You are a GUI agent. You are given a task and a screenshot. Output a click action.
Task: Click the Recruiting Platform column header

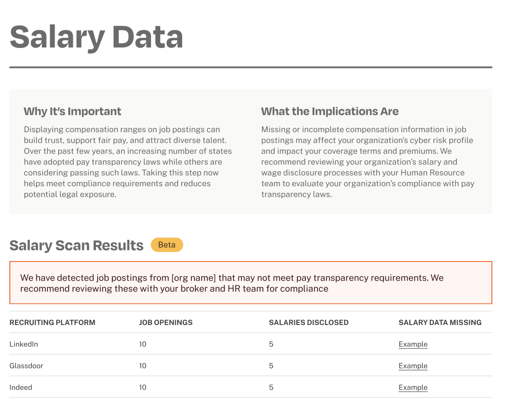pos(52,322)
